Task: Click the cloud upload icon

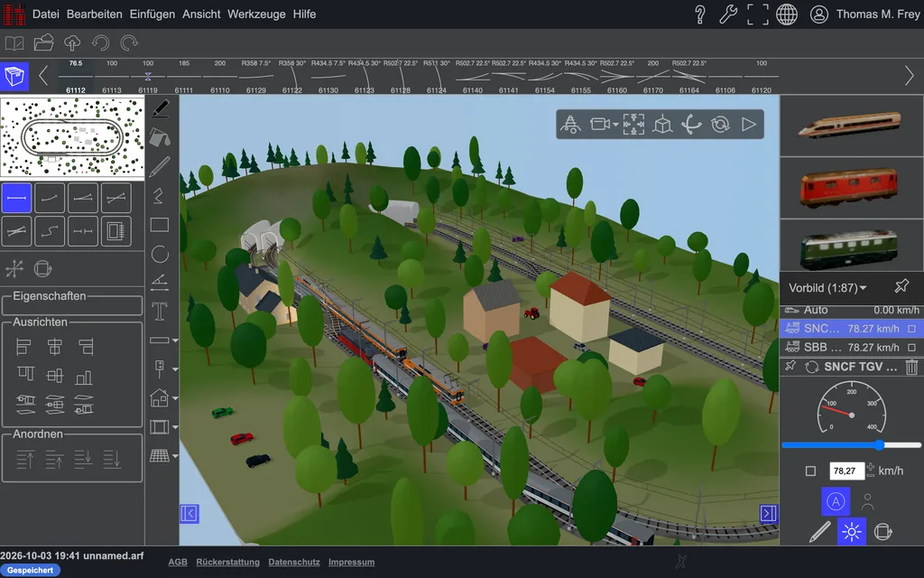Action: 72,43
